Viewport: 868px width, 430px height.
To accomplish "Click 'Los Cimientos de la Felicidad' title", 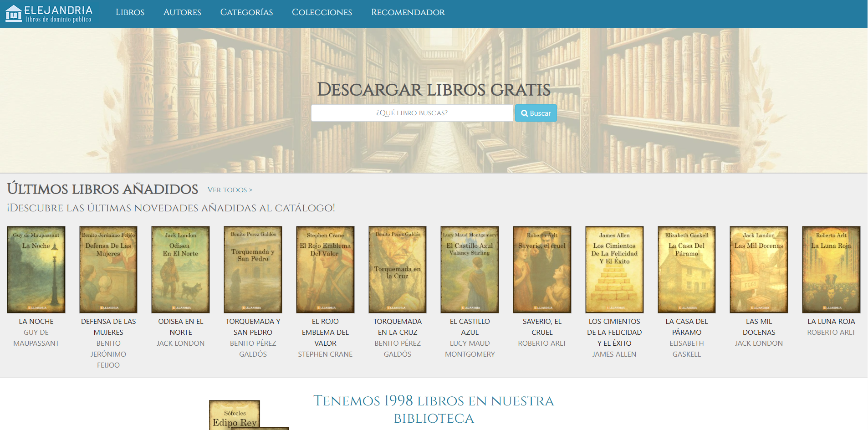I will [x=614, y=333].
